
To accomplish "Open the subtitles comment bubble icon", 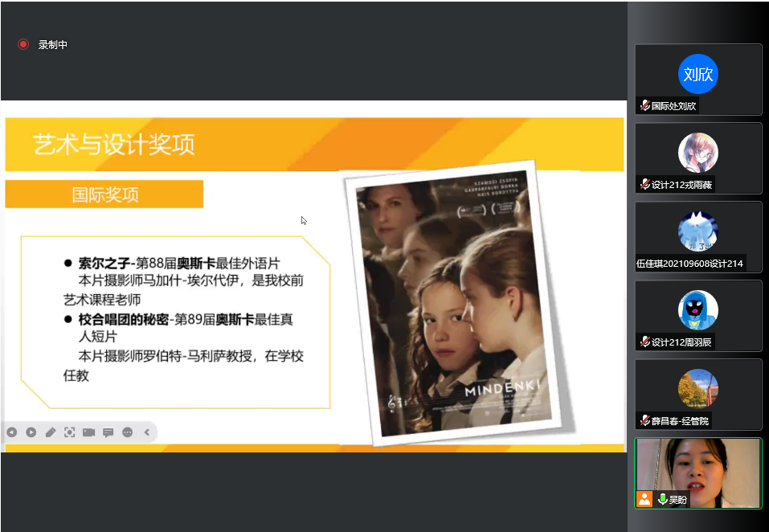I will pyautogui.click(x=108, y=432).
